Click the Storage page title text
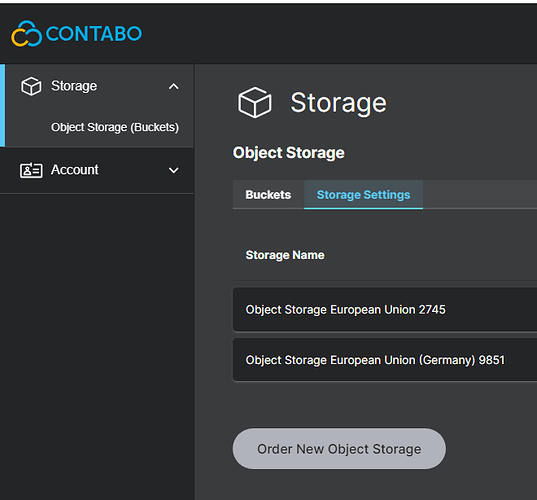Viewport: 537px width, 500px height. (x=338, y=103)
